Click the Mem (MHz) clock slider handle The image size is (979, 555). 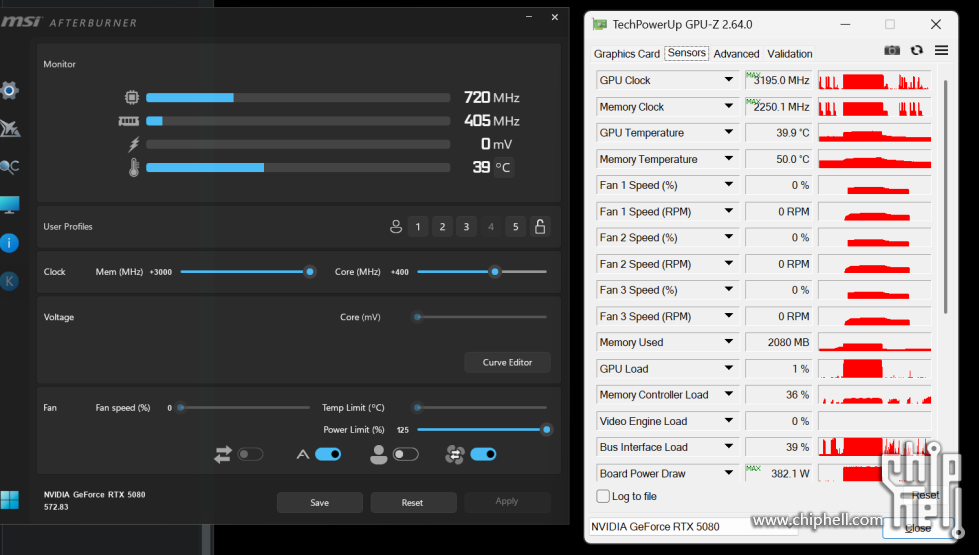click(x=310, y=272)
